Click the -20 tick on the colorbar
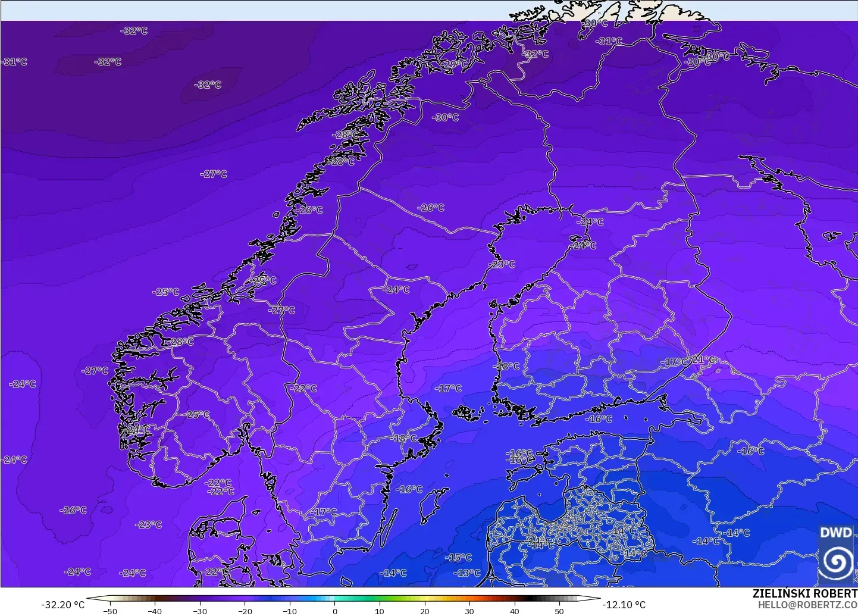858x616 pixels. coord(245,611)
